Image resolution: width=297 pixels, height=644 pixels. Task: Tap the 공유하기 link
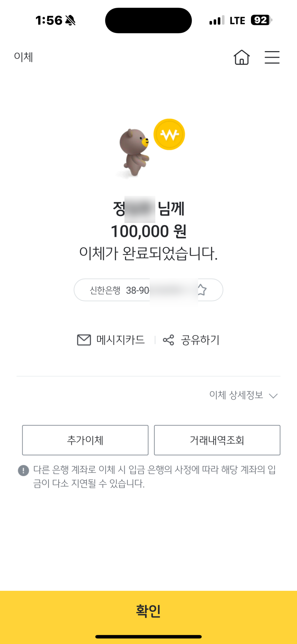[x=200, y=340]
